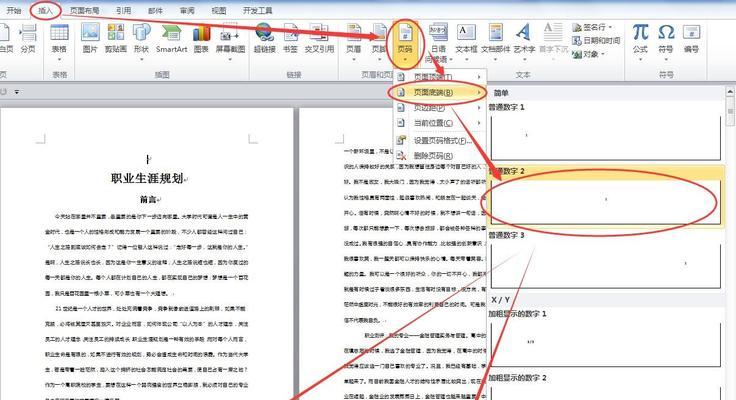Open the dropdown arrow under 形状
This screenshot has height=400, width=736.
click(141, 60)
